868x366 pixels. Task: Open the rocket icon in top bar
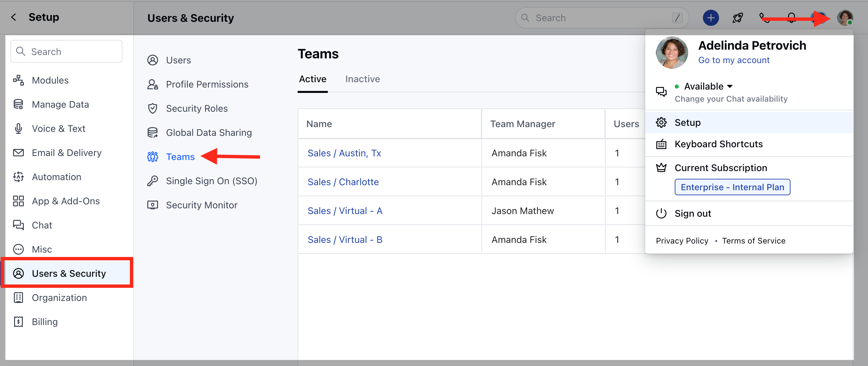pyautogui.click(x=737, y=18)
